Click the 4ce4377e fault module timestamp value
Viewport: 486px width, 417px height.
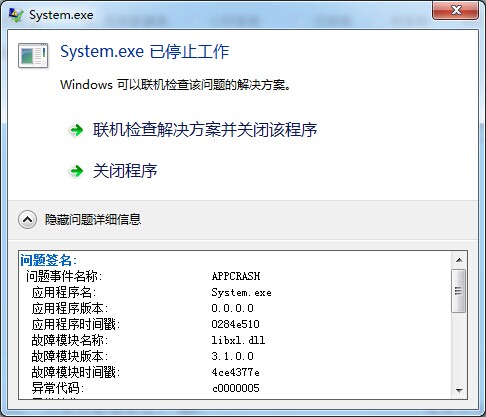coord(236,372)
